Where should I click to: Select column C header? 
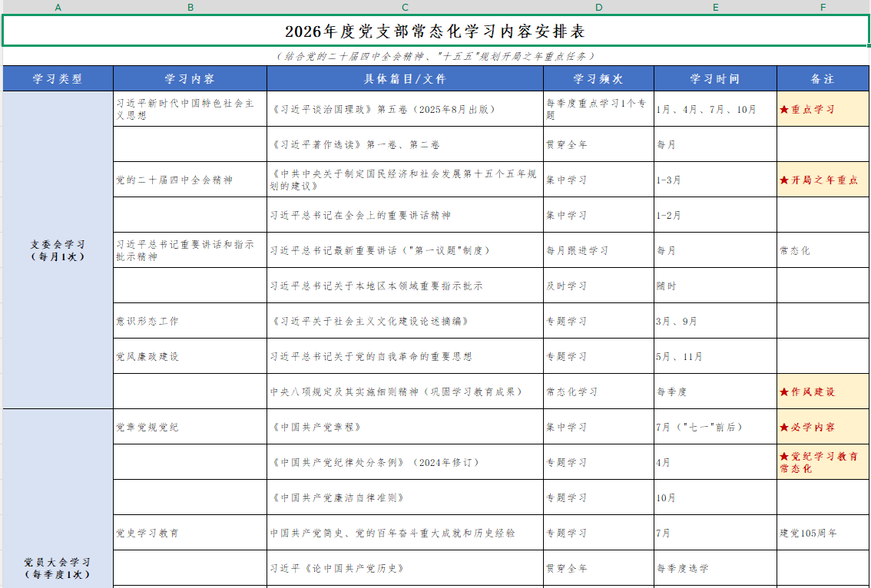(405, 7)
